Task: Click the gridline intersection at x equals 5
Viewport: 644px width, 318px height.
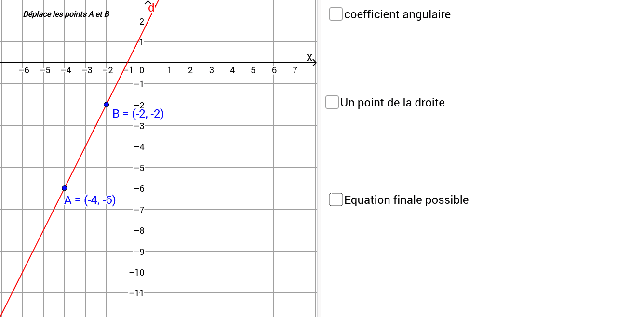Action: pos(253,63)
